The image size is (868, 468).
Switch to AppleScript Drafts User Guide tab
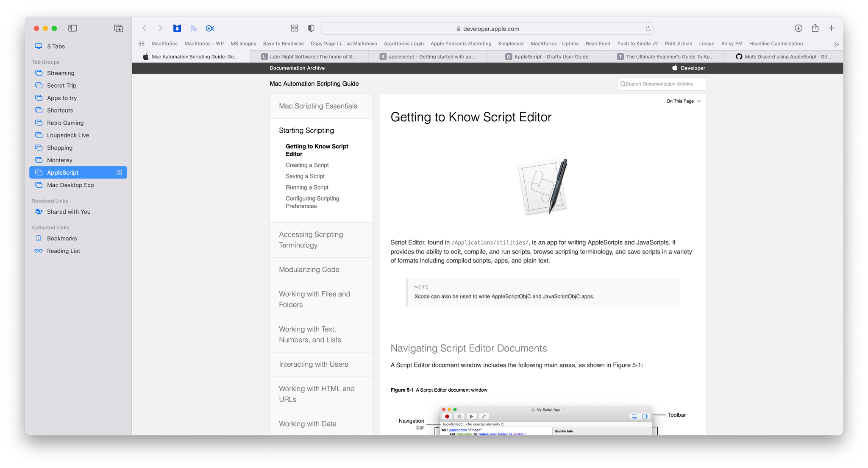coord(547,56)
